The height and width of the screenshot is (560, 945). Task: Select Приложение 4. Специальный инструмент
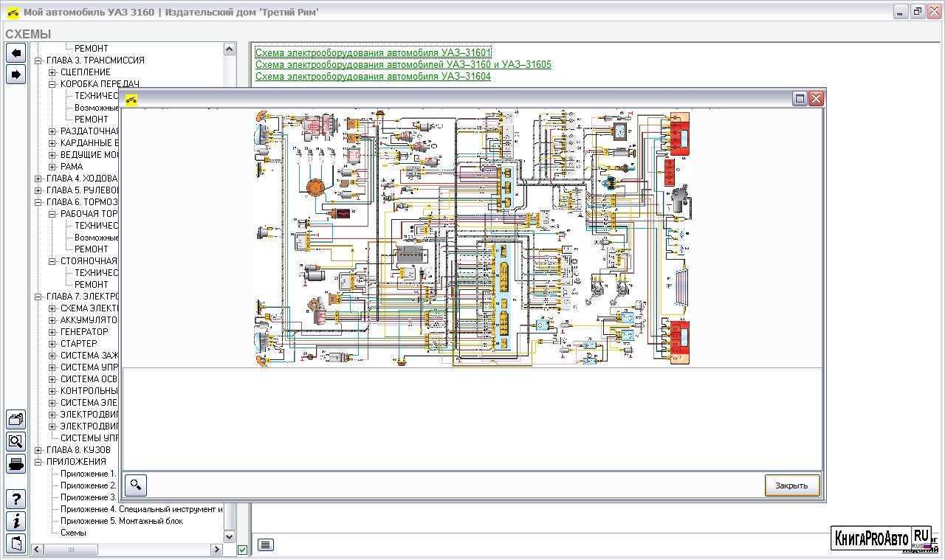[141, 509]
